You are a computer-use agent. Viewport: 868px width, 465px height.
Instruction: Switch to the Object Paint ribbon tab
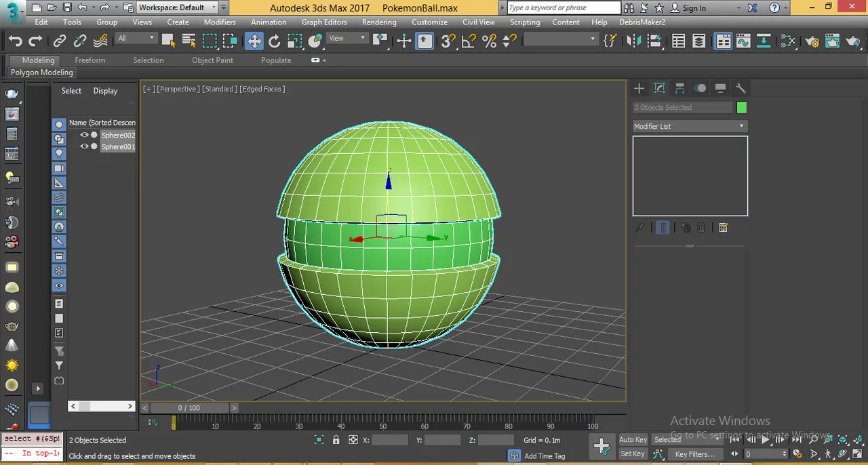212,60
